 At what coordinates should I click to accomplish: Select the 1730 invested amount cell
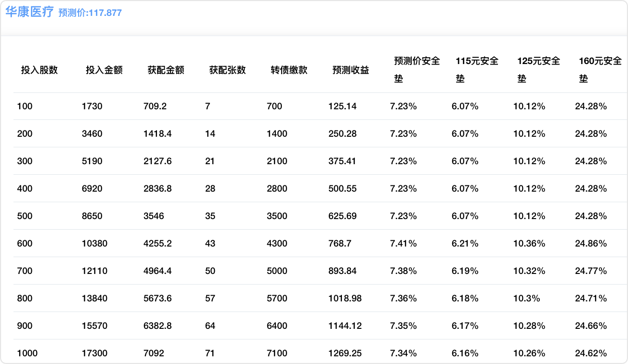click(92, 106)
